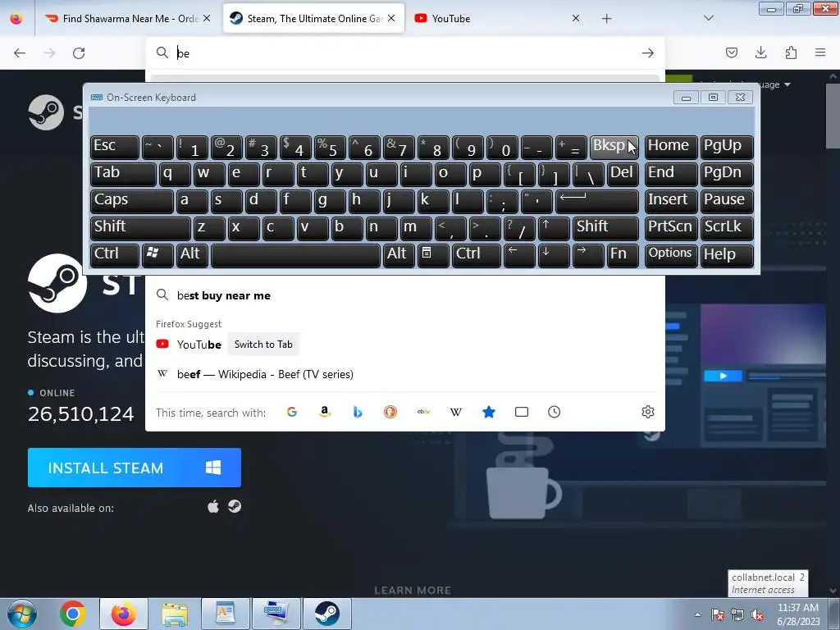Screen dimensions: 840x630
Task: Toggle the left Ctrl key
Action: coord(115,255)
